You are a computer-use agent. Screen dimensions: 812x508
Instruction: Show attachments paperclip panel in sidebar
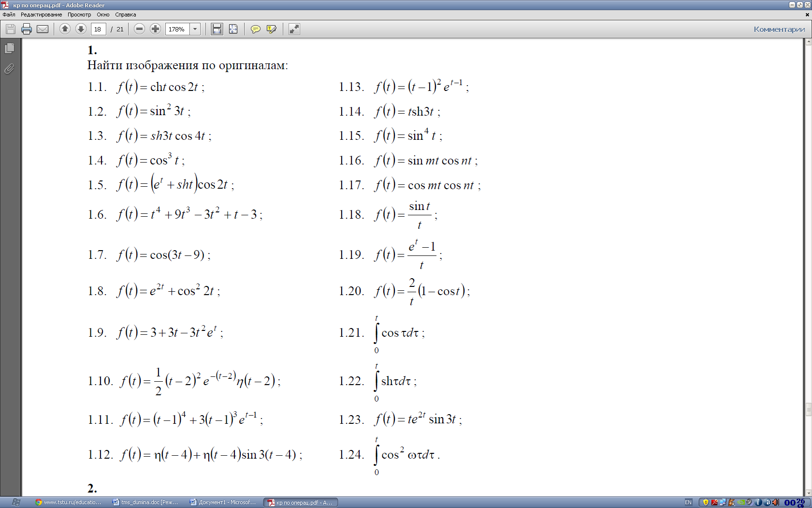pyautogui.click(x=9, y=69)
